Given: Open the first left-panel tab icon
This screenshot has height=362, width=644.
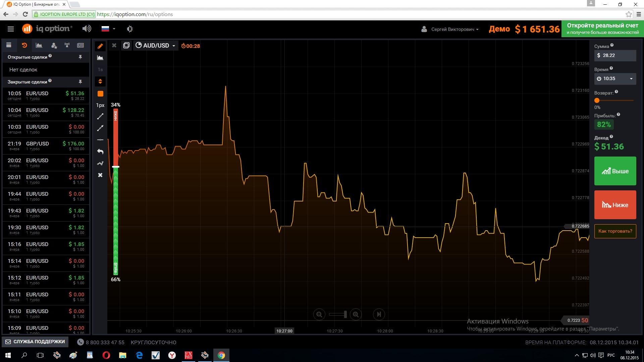Looking at the screenshot, I should [x=9, y=45].
